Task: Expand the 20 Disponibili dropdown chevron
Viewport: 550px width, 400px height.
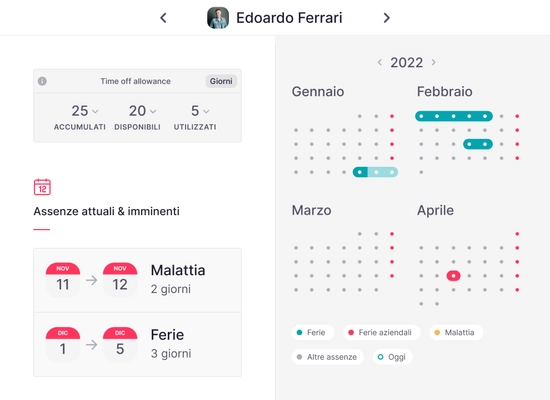Action: [x=153, y=112]
